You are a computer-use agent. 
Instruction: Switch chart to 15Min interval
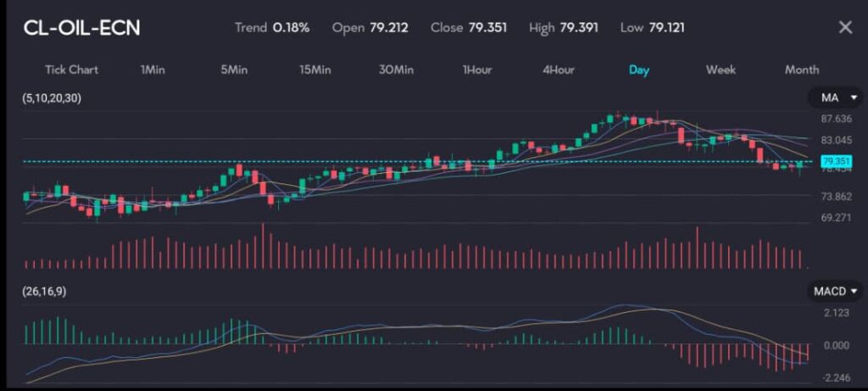coord(314,70)
